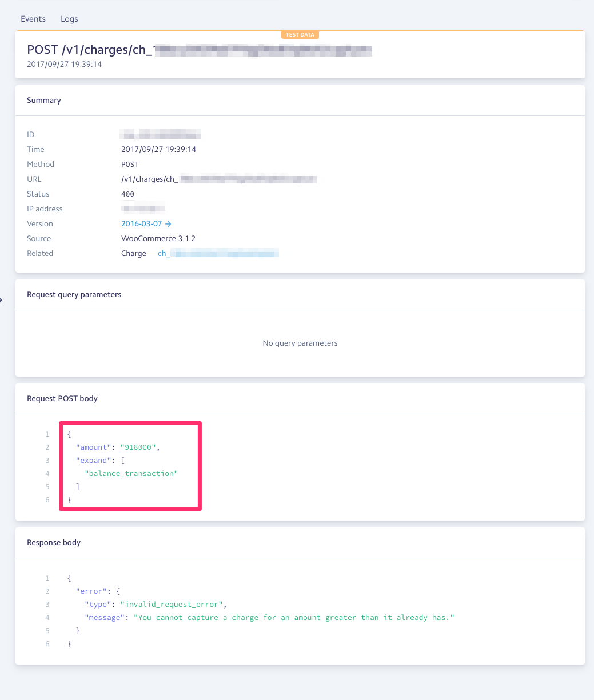This screenshot has height=700, width=594.
Task: Click the Response body header
Action: click(53, 542)
